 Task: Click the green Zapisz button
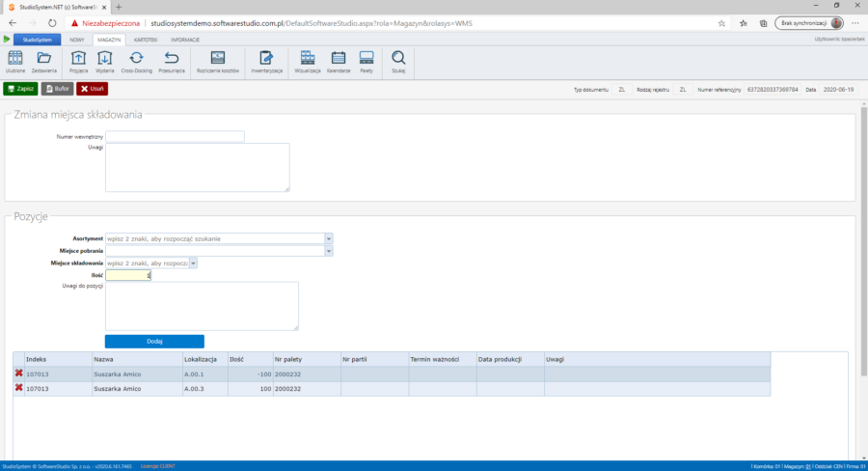20,89
